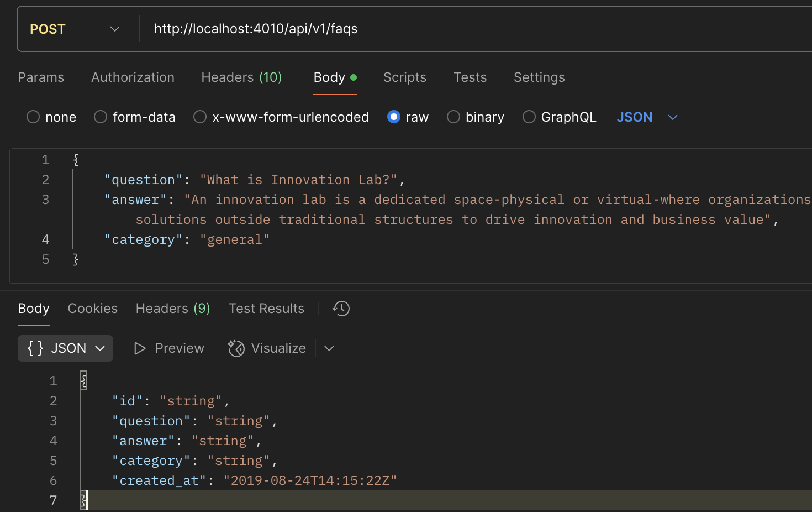Viewport: 812px width, 512px height.
Task: Choose the x-www-form-urlencoded radio option
Action: [200, 117]
